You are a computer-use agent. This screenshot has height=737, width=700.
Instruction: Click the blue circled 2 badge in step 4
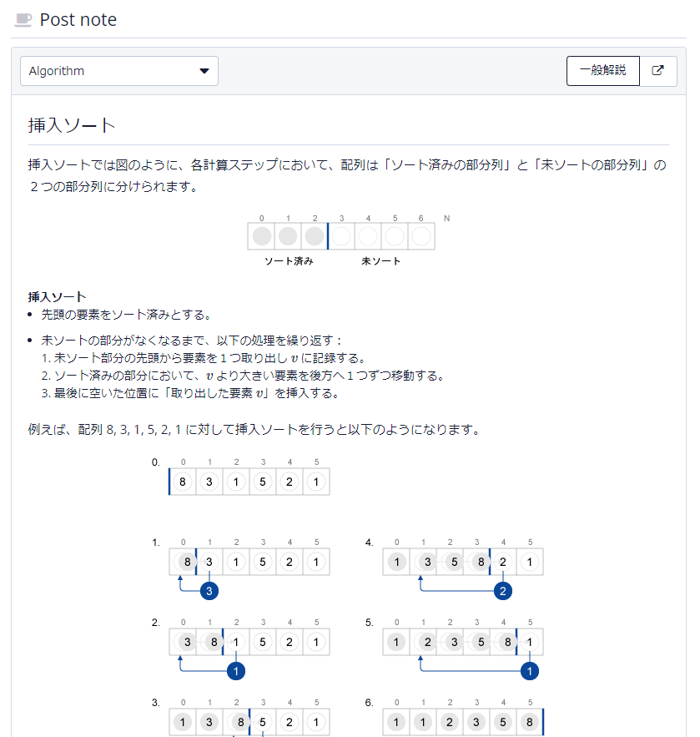(x=503, y=590)
